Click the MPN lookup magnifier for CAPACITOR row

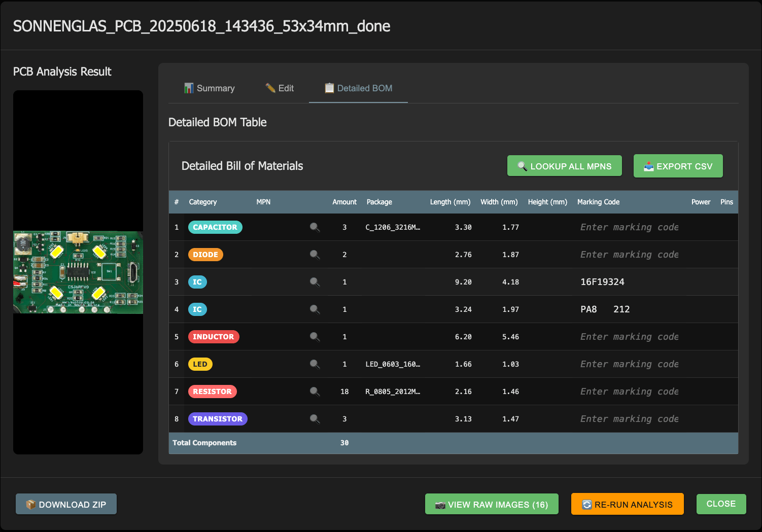click(315, 227)
